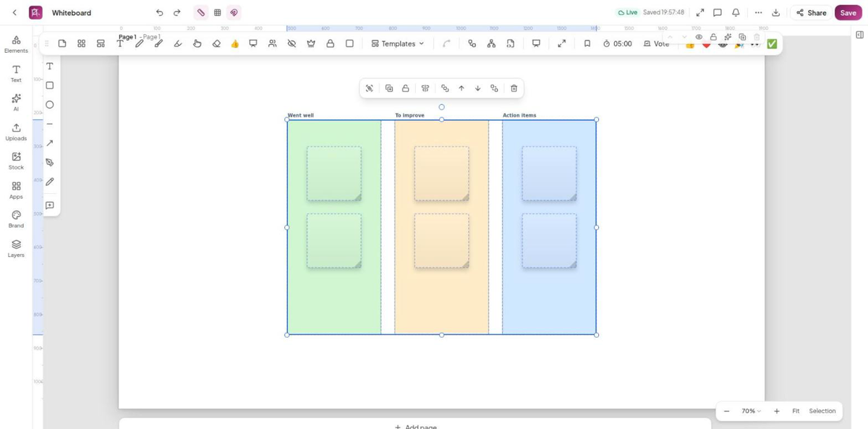868x429 pixels.
Task: Click the Live status indicator
Action: 628,12
